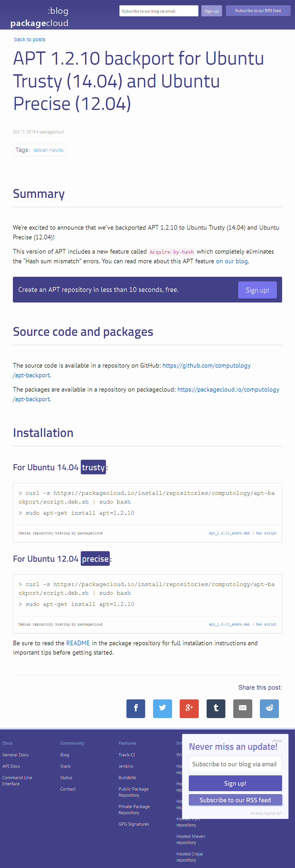This screenshot has width=295, height=868.
Task: Open apt_1.2.10_amd64.deb link under precise
Action: tap(229, 624)
